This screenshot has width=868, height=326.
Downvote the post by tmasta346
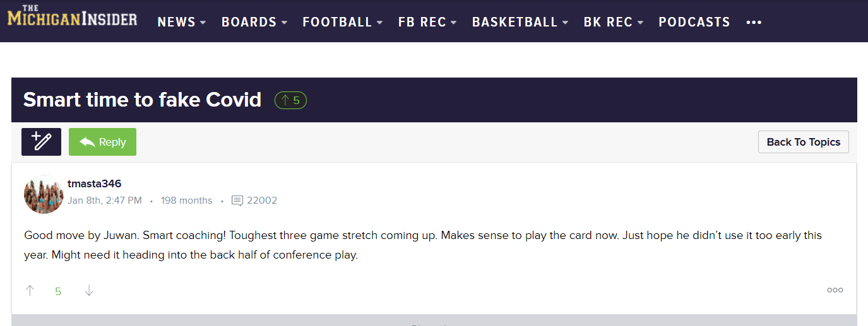[x=89, y=291]
